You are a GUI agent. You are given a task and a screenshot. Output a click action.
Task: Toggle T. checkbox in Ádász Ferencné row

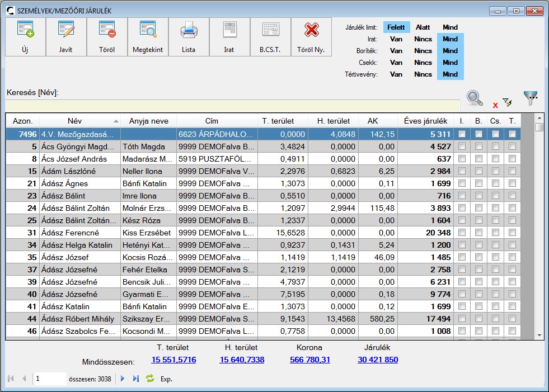tap(512, 233)
